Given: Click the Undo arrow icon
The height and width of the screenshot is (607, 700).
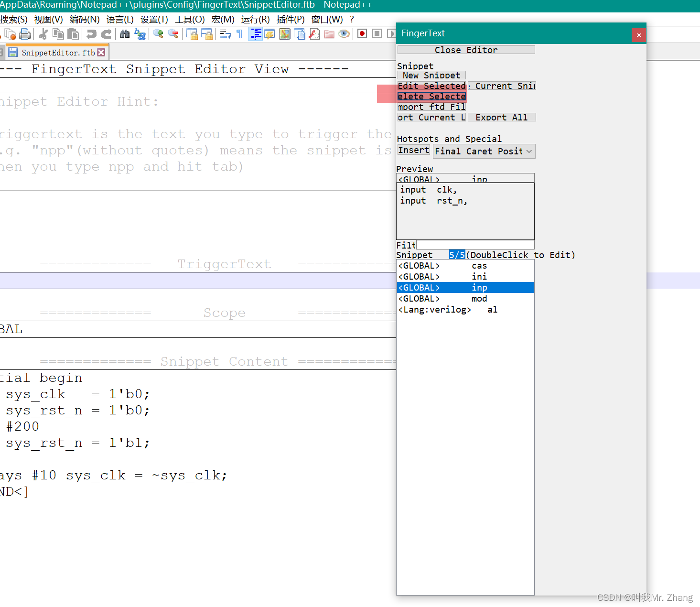Looking at the screenshot, I should pos(91,34).
